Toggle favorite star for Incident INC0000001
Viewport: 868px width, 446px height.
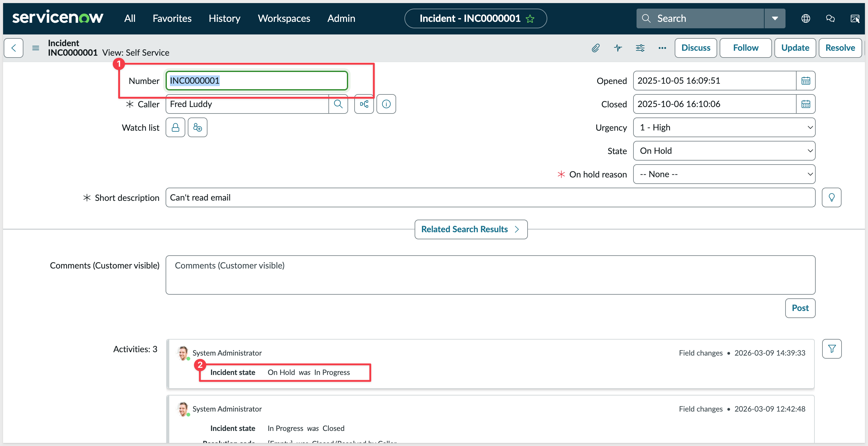point(530,18)
